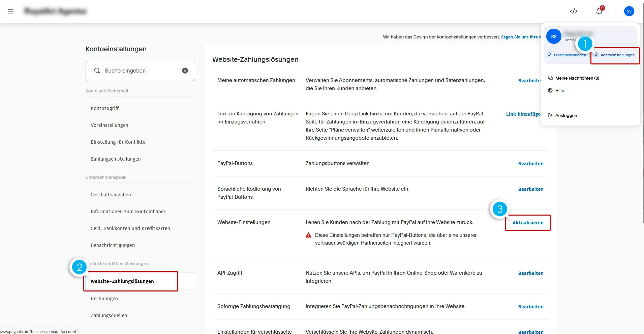Click the Profileinstellungen person icon

click(549, 55)
